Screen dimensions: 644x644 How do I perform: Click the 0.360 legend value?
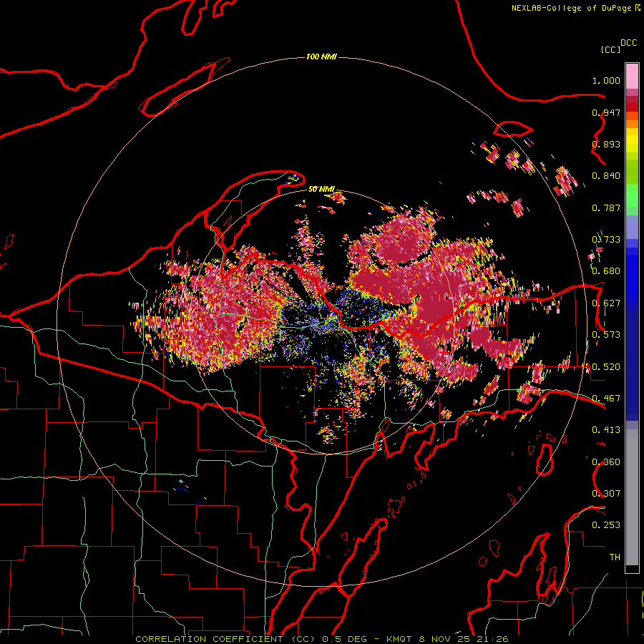pos(606,462)
